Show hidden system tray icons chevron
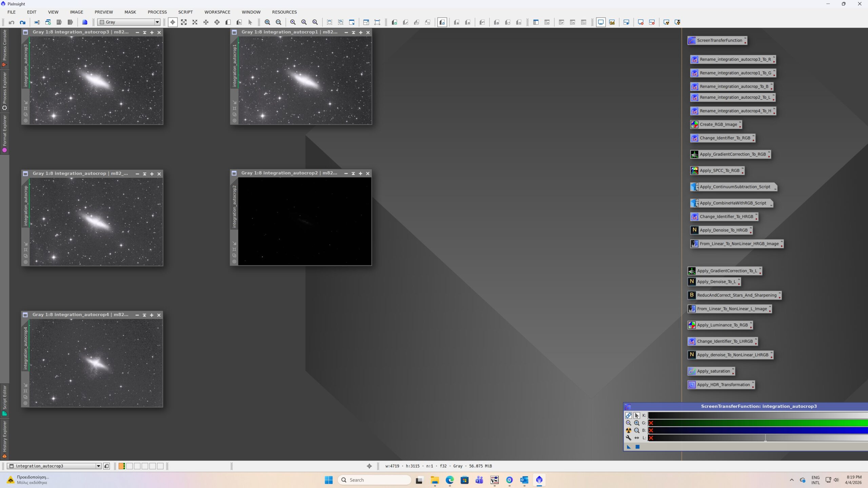 click(x=792, y=480)
